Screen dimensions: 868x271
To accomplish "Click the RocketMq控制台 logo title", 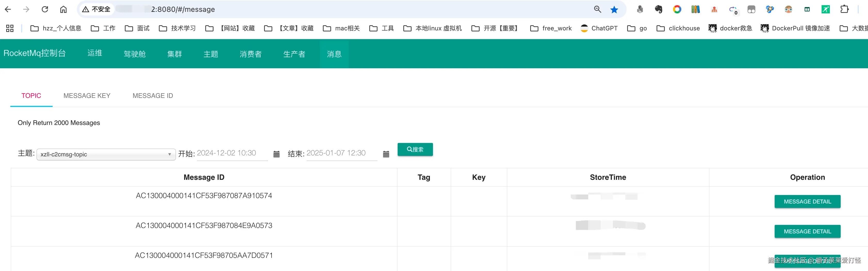I will 35,53.
